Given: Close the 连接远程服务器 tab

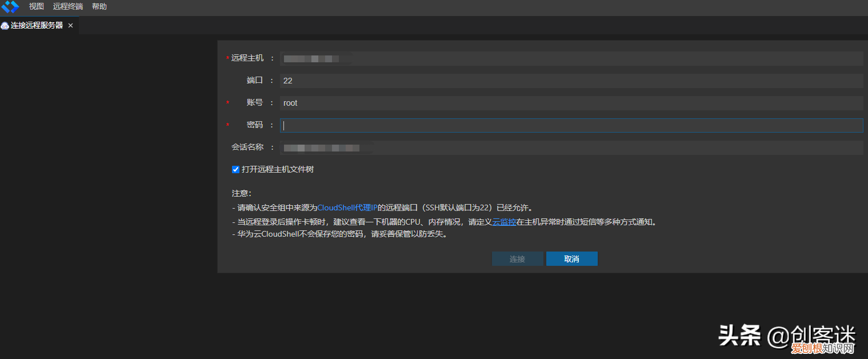Looking at the screenshot, I should (x=70, y=25).
